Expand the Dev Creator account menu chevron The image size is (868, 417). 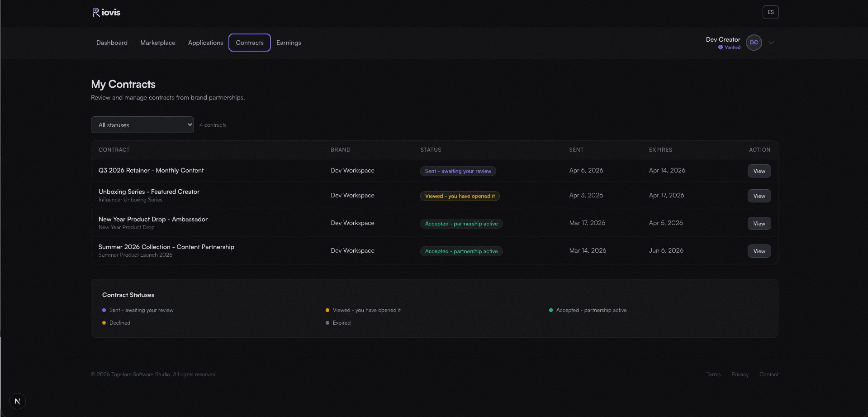point(771,43)
